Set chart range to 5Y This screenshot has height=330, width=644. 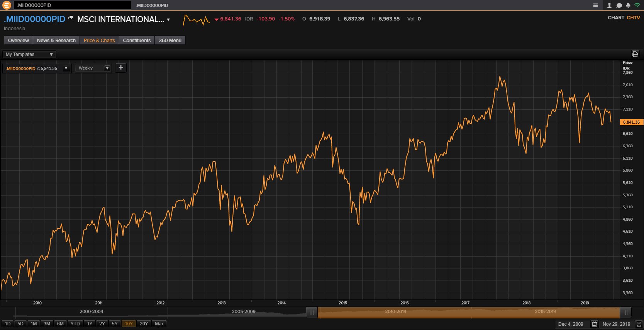115,324
